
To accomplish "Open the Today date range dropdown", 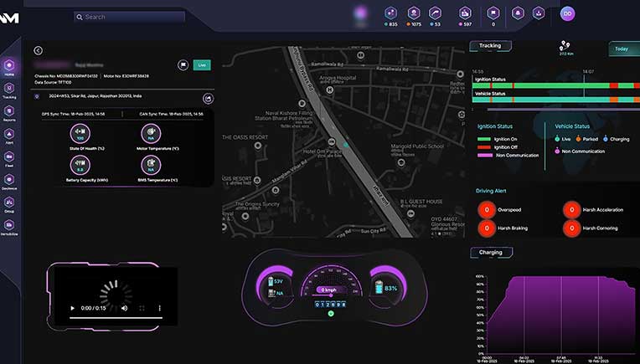I will 622,49.
